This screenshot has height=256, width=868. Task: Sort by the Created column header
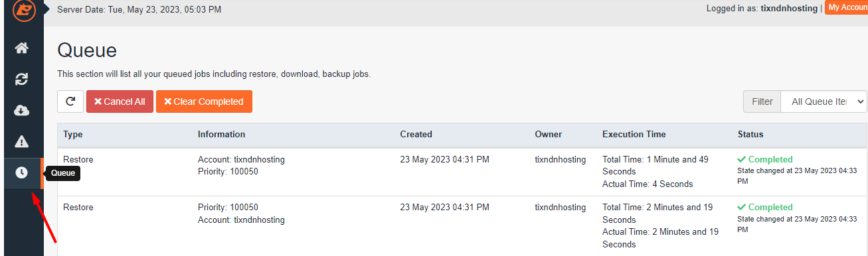[x=416, y=134]
